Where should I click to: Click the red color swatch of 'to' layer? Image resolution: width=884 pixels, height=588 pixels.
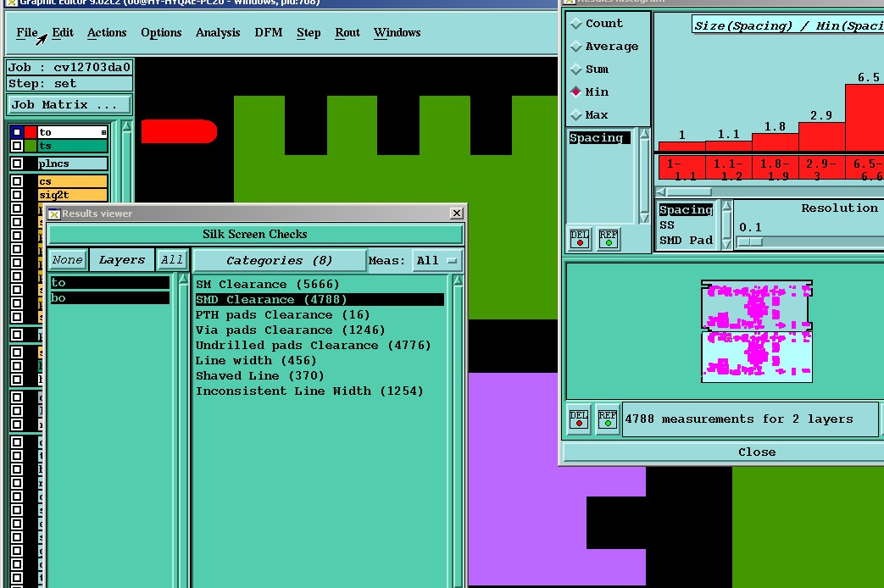31,132
